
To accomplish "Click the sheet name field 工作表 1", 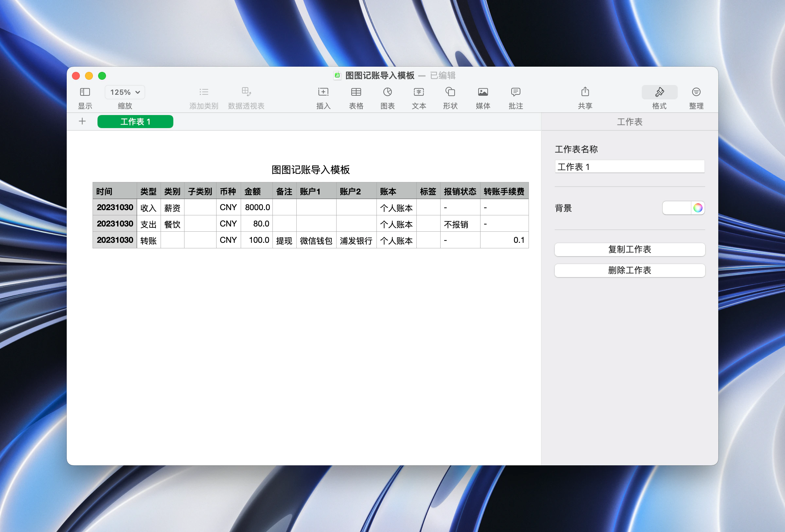I will click(x=629, y=167).
